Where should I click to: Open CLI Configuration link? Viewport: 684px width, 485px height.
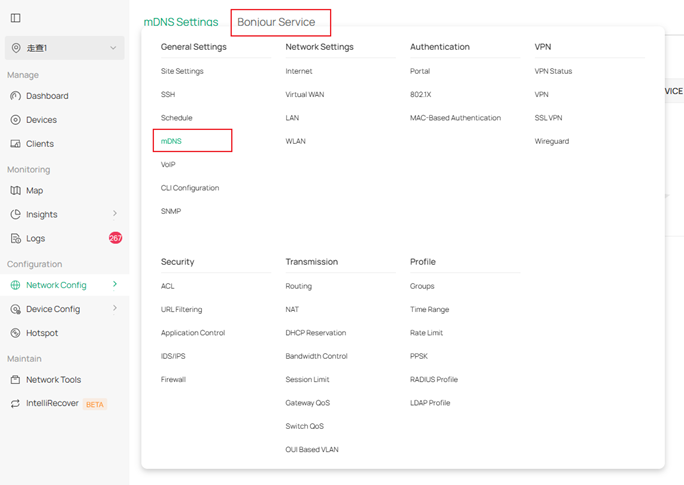[190, 188]
